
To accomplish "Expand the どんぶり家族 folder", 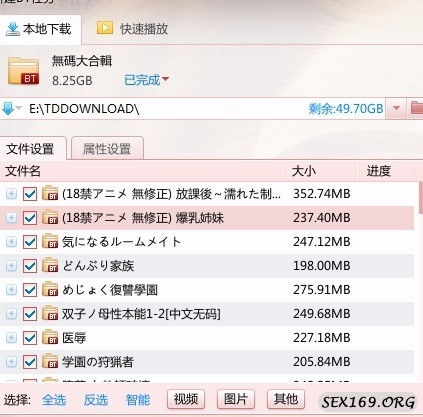I will (11, 266).
